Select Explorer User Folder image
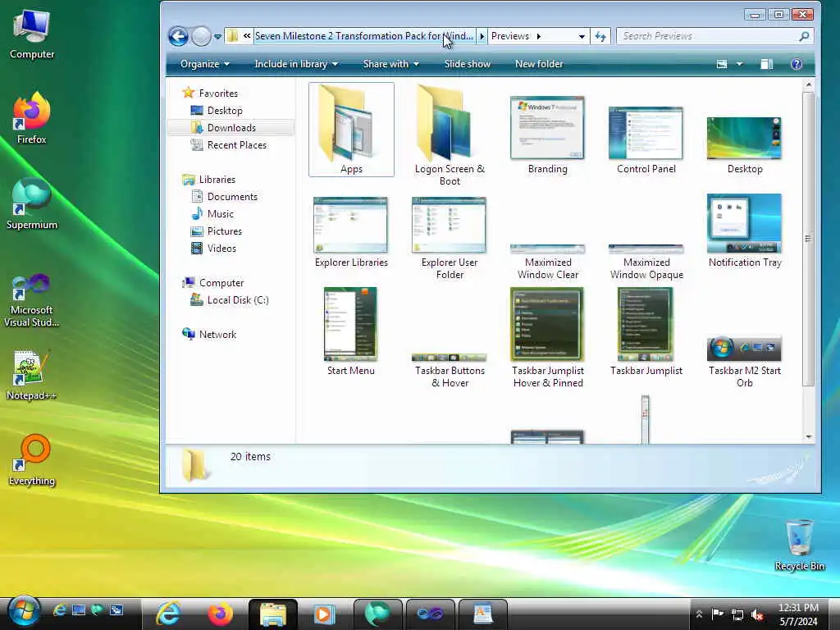 pos(450,239)
